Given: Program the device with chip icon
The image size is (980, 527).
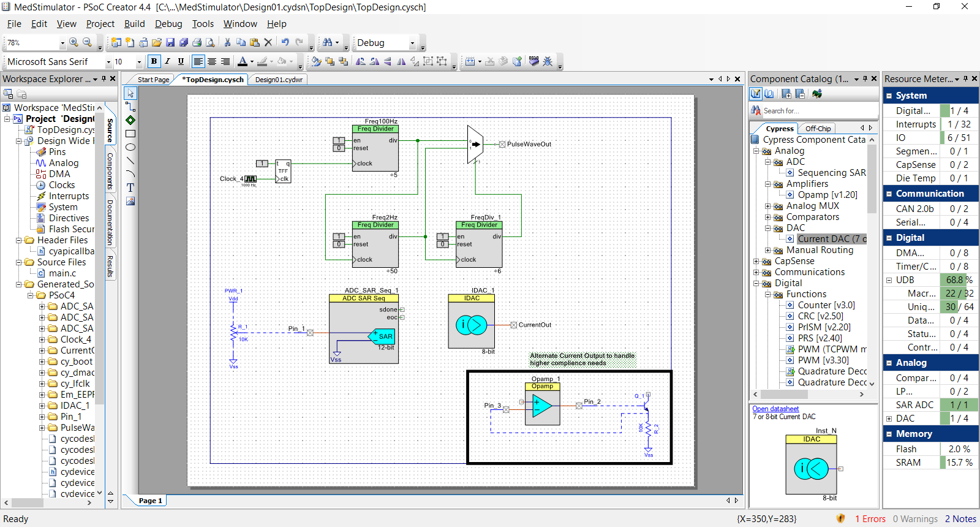Looking at the screenshot, I should point(534,61).
